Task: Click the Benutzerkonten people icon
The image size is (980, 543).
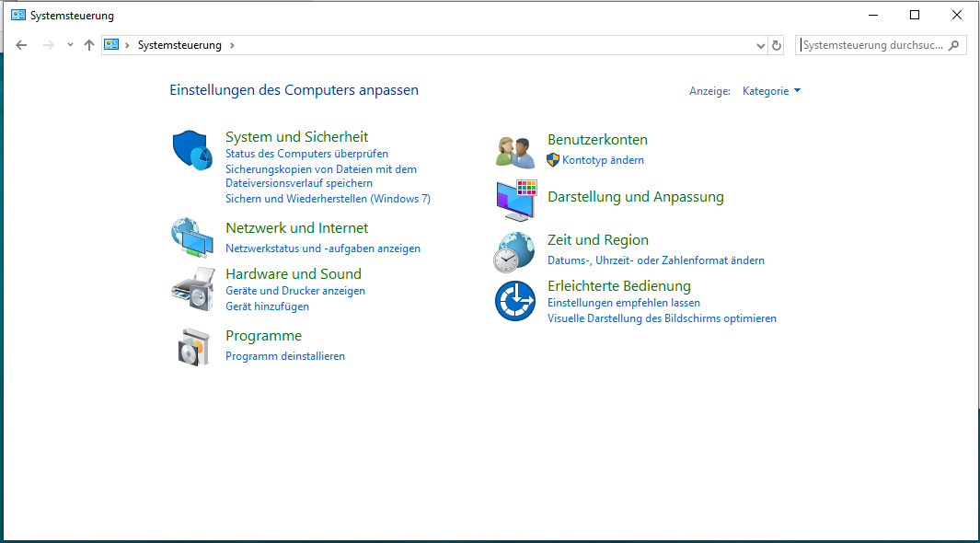Action: coord(515,151)
